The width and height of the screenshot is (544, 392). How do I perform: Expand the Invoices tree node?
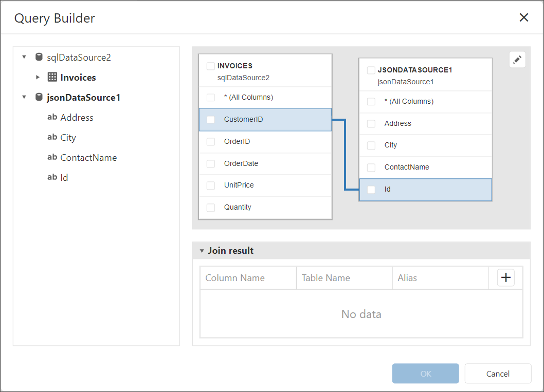point(38,78)
